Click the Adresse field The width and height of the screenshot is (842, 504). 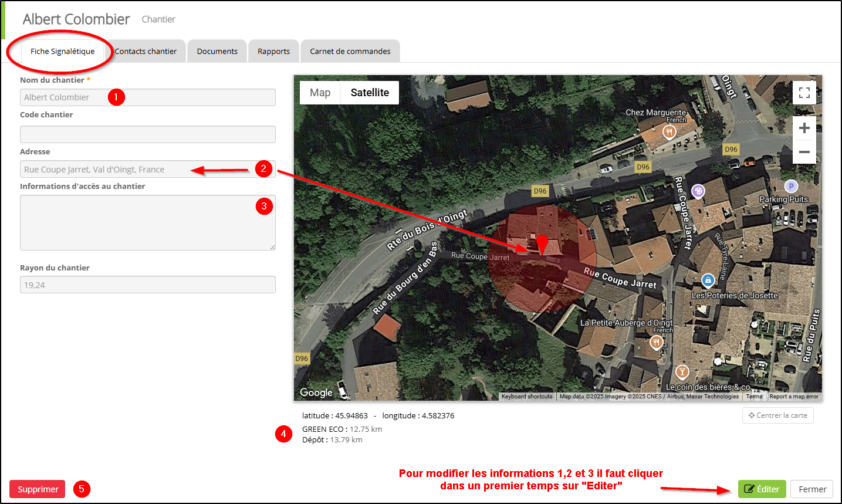tap(148, 169)
